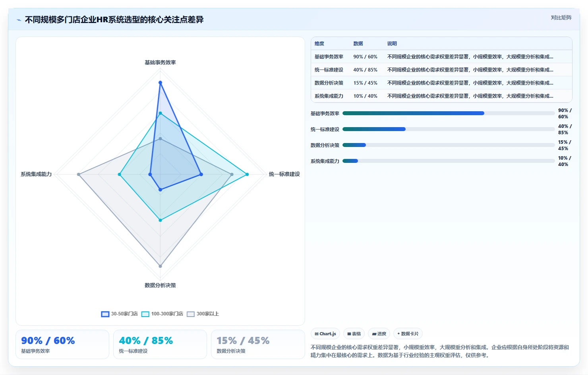588x375 pixels.
Task: Select the 数据分析决策 radar axis label
Action: click(160, 285)
